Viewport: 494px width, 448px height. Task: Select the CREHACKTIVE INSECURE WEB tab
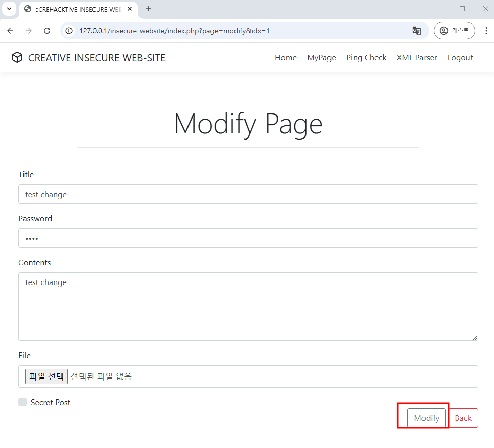(x=79, y=10)
